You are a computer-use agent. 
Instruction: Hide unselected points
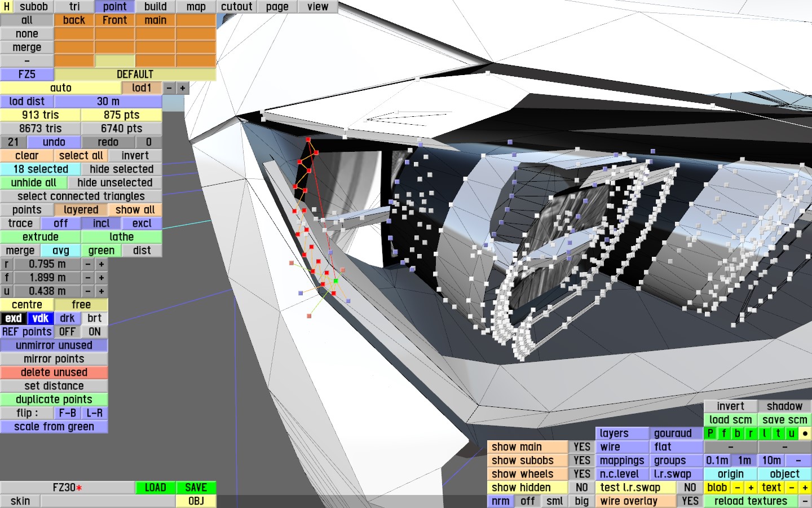tap(115, 183)
